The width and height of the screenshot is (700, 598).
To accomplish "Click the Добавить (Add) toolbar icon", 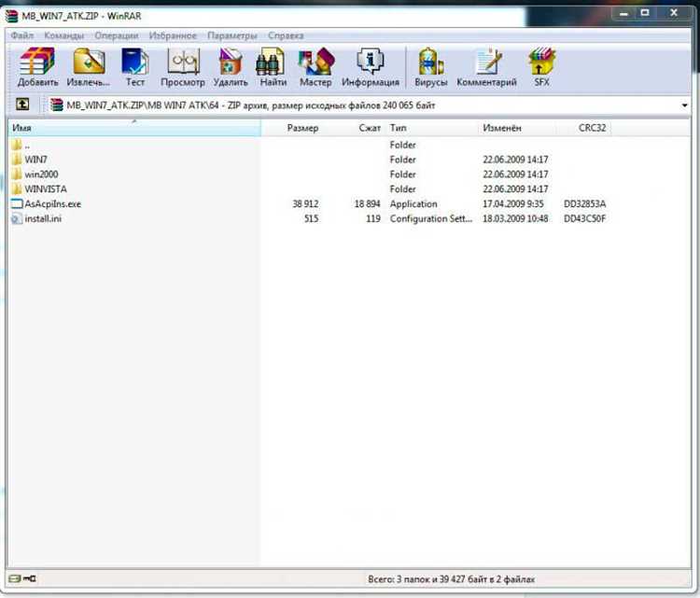I will click(37, 62).
